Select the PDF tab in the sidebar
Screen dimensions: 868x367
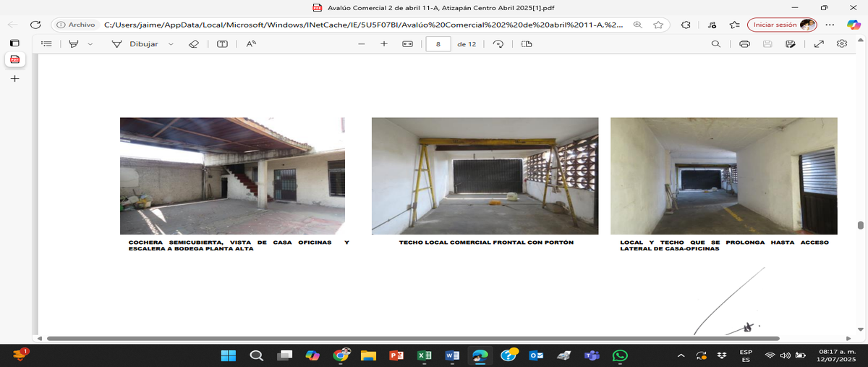click(14, 59)
